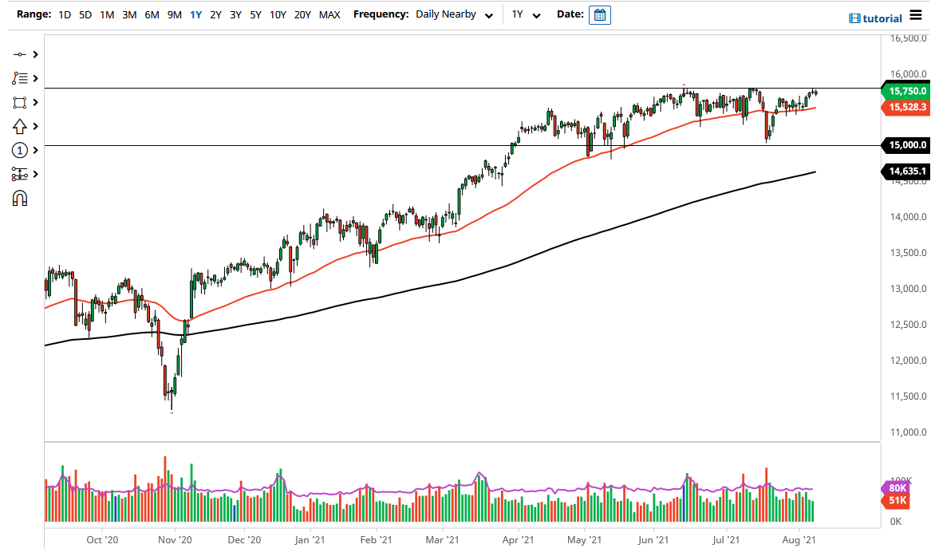Click the tutorial link
Viewport: 939px width, 560px height.
[881, 18]
